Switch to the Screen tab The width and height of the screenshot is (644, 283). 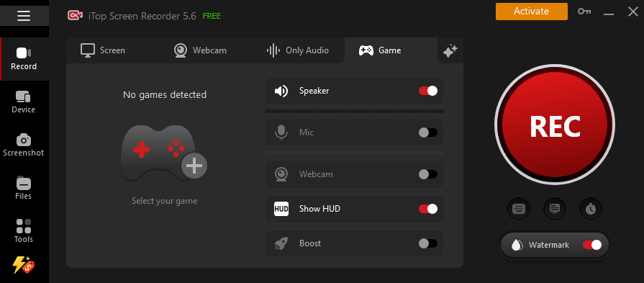click(103, 50)
